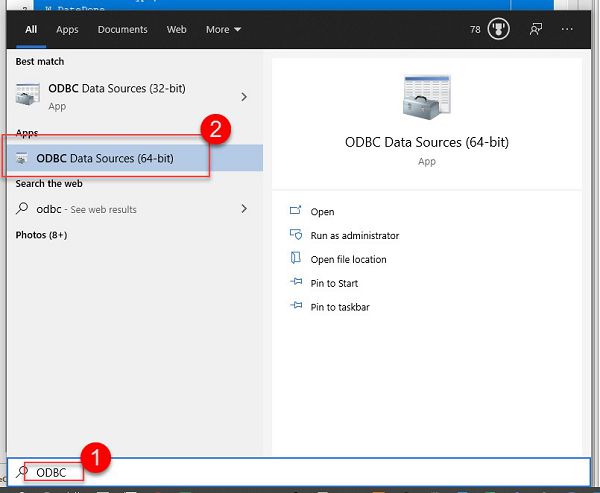600x493 pixels.
Task: Select ODBC Data Sources (64-bit) app result
Action: (x=135, y=158)
